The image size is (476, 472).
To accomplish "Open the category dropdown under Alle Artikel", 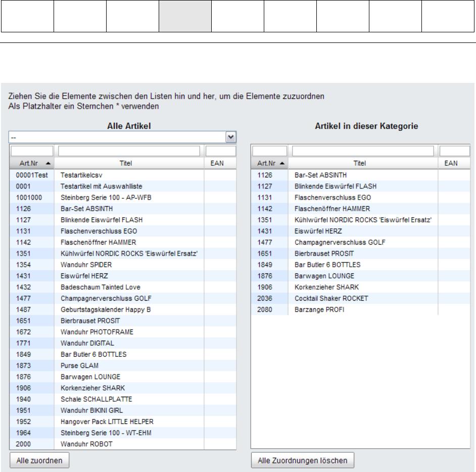I will (x=122, y=137).
